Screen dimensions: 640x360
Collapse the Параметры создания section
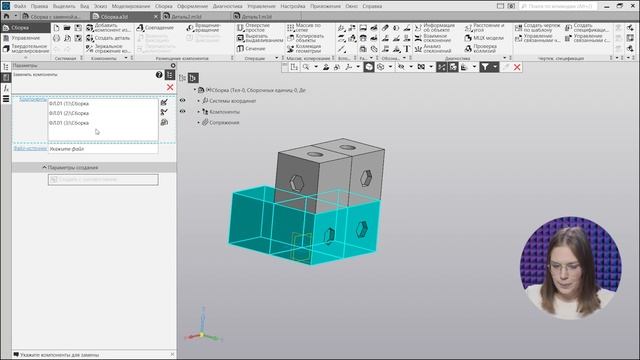[44, 167]
